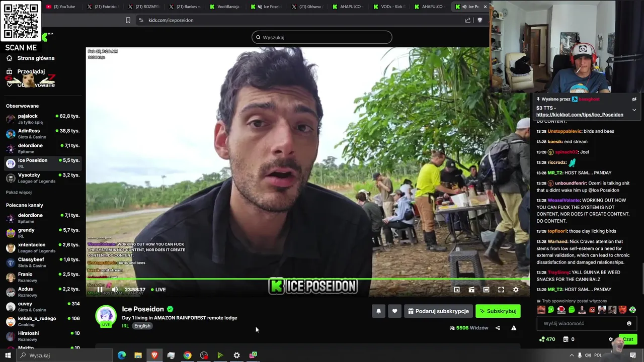Open File Explorer from taskbar
Image resolution: width=644 pixels, height=362 pixels.
pyautogui.click(x=138, y=355)
